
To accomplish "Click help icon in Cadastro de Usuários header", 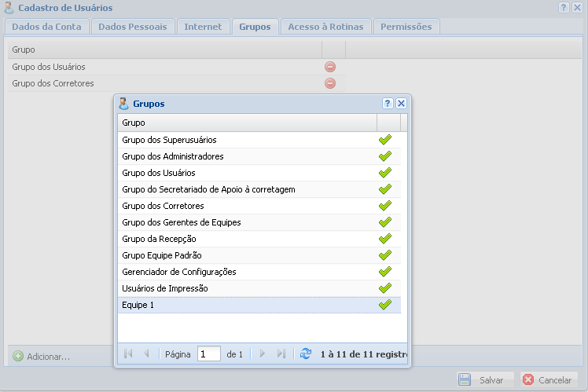I will click(x=564, y=7).
